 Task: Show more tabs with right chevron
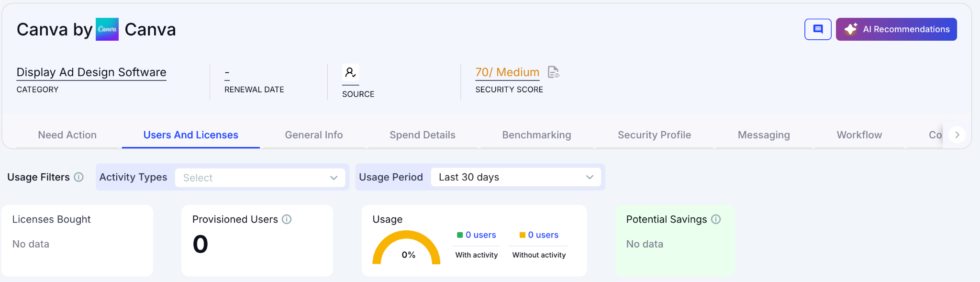point(957,135)
